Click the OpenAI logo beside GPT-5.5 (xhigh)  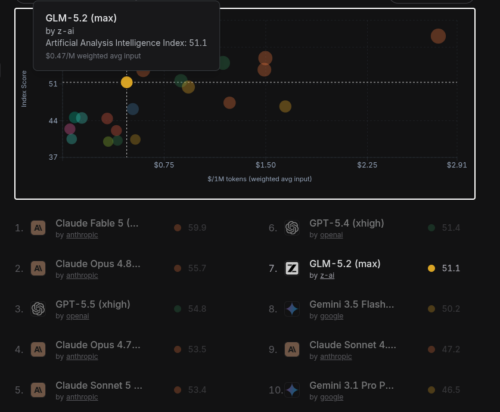pyautogui.click(x=38, y=309)
